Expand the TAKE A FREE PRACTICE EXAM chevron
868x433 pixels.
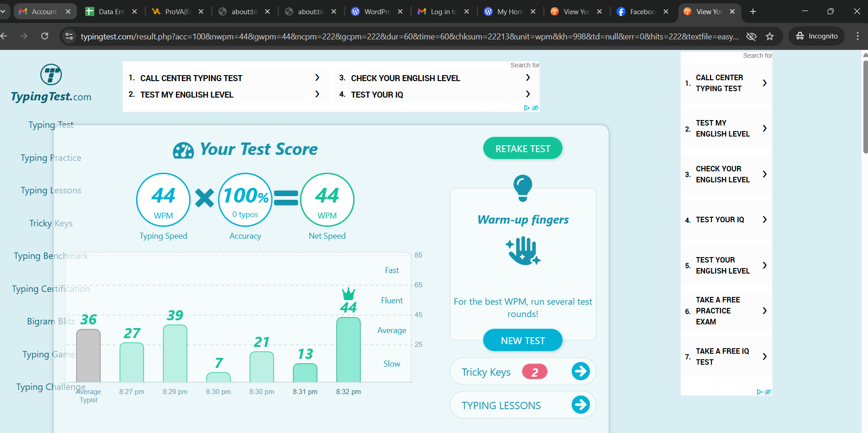tap(764, 310)
